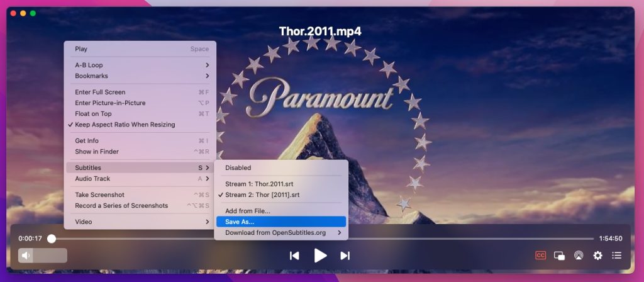Choose Take Screenshot
Image resolution: width=644 pixels, height=282 pixels.
pos(140,195)
